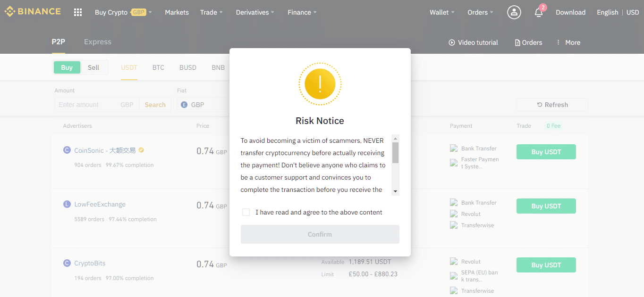Select the P2P tab
644x297 pixels.
59,42
